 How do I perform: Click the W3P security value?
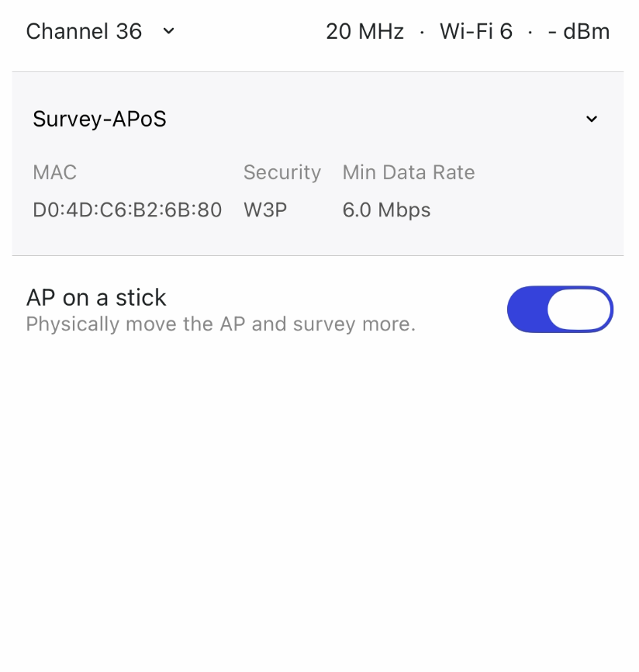(265, 210)
